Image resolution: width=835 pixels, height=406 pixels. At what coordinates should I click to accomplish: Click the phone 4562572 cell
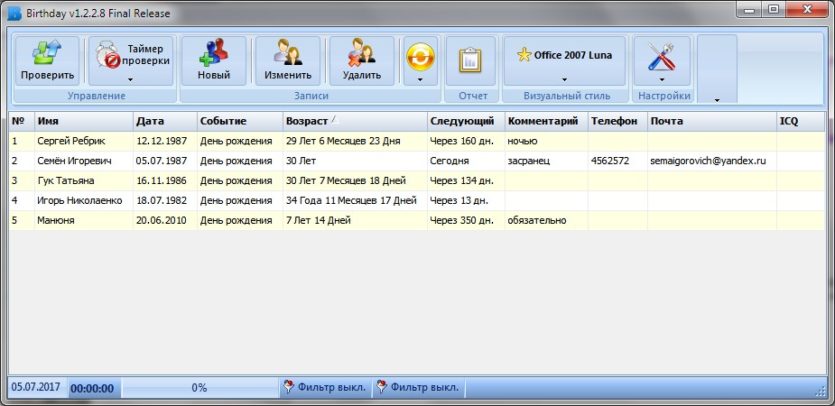coord(618,161)
